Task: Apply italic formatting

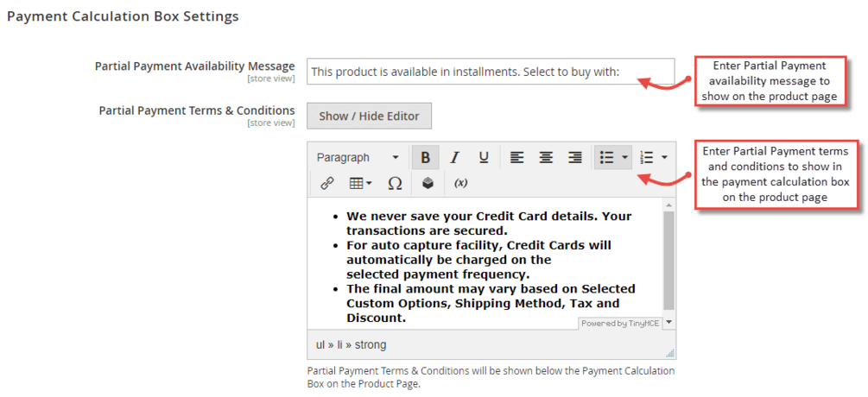Action: tap(454, 158)
